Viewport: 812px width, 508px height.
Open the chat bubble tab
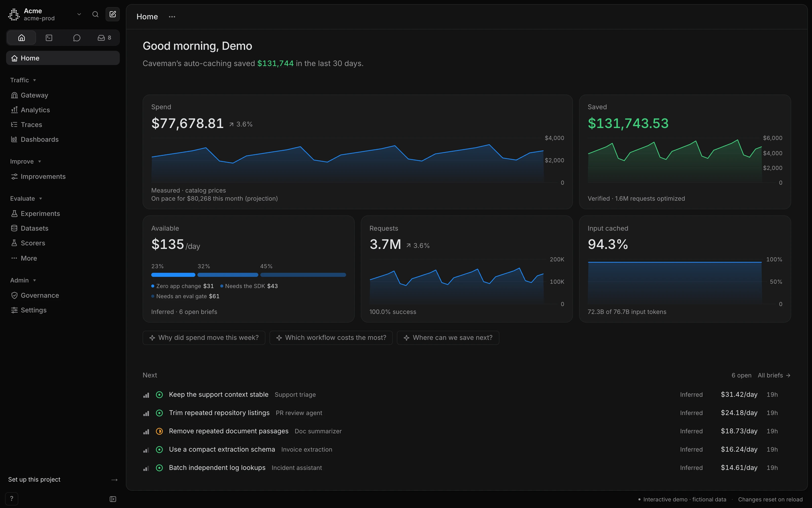tap(77, 38)
